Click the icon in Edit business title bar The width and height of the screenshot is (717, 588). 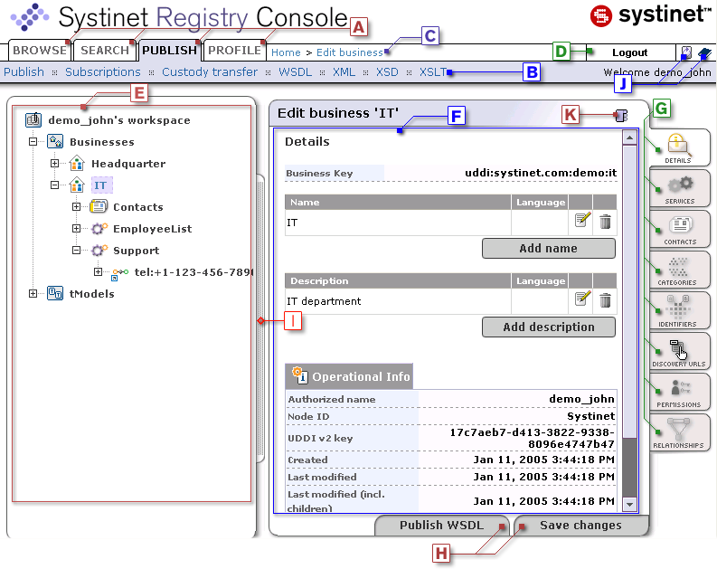tap(621, 115)
